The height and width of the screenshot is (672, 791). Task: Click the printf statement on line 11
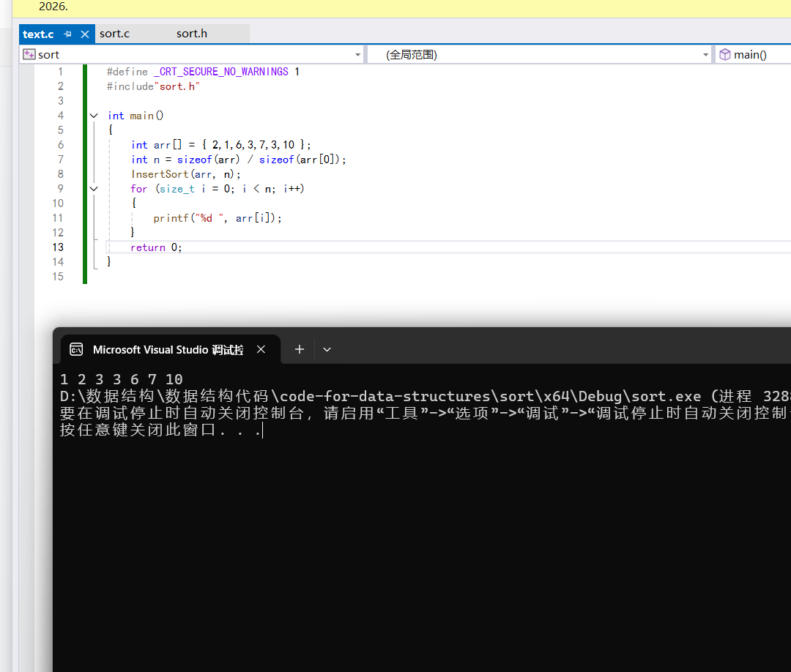coord(218,218)
